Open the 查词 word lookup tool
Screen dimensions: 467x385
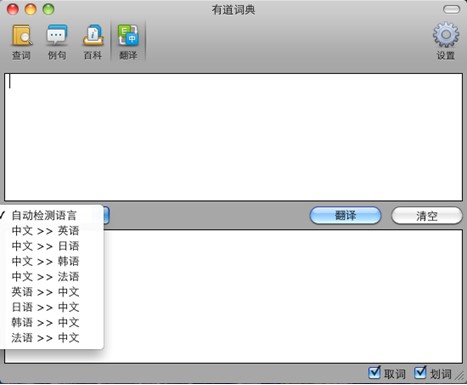point(22,42)
